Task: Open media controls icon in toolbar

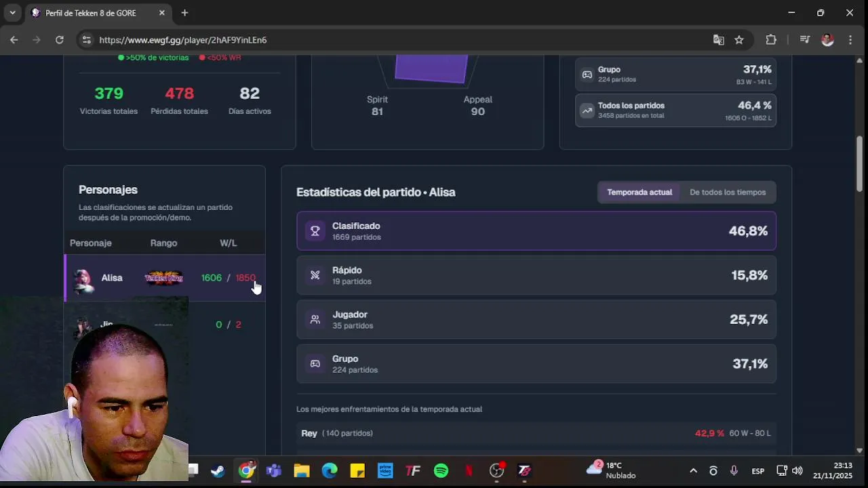Action: (805, 40)
